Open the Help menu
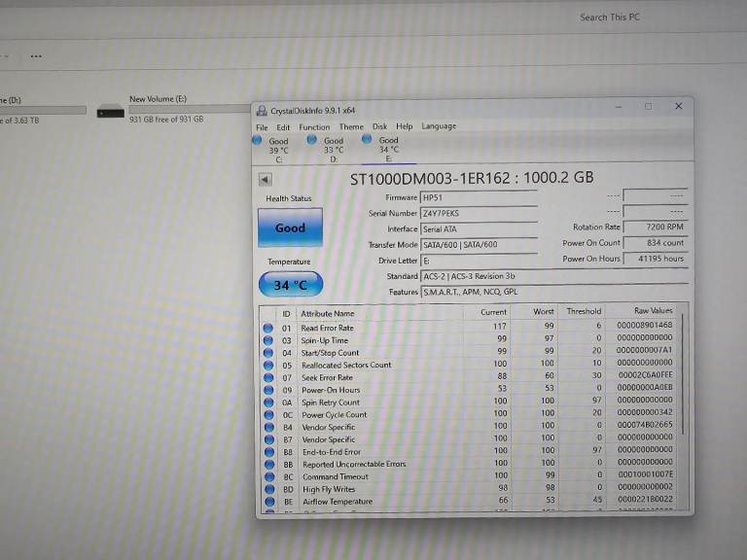The image size is (747, 560). click(404, 126)
